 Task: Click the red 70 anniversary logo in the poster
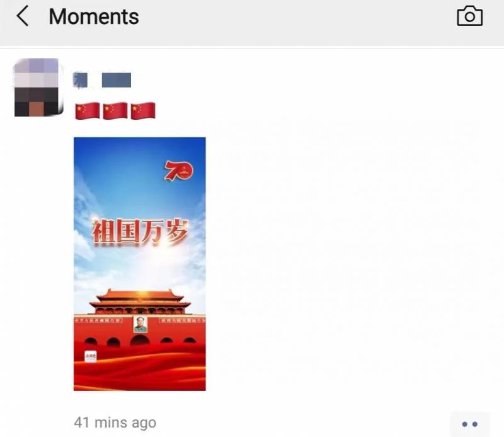(x=179, y=170)
